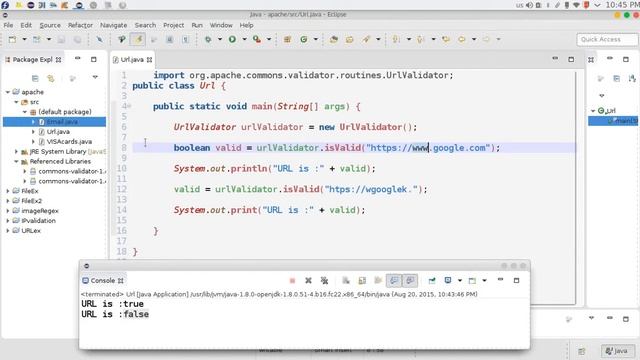Toggle code folding at line 4
The width and height of the screenshot is (640, 360).
point(129,106)
